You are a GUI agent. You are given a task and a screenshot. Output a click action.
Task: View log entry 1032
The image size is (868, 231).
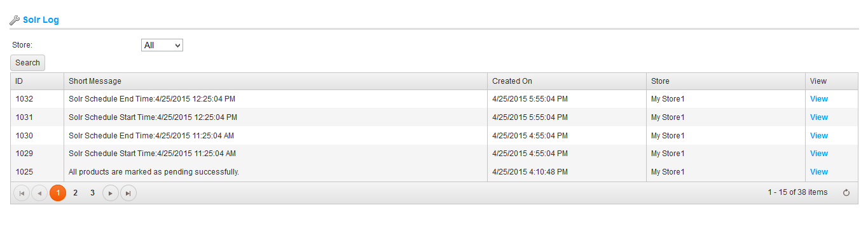pos(819,99)
